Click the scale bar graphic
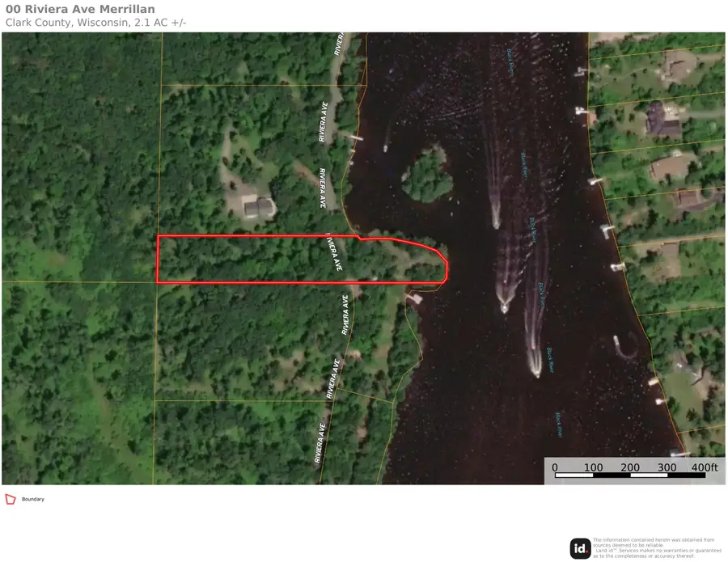This screenshot has height=562, width=728. pyautogui.click(x=631, y=476)
